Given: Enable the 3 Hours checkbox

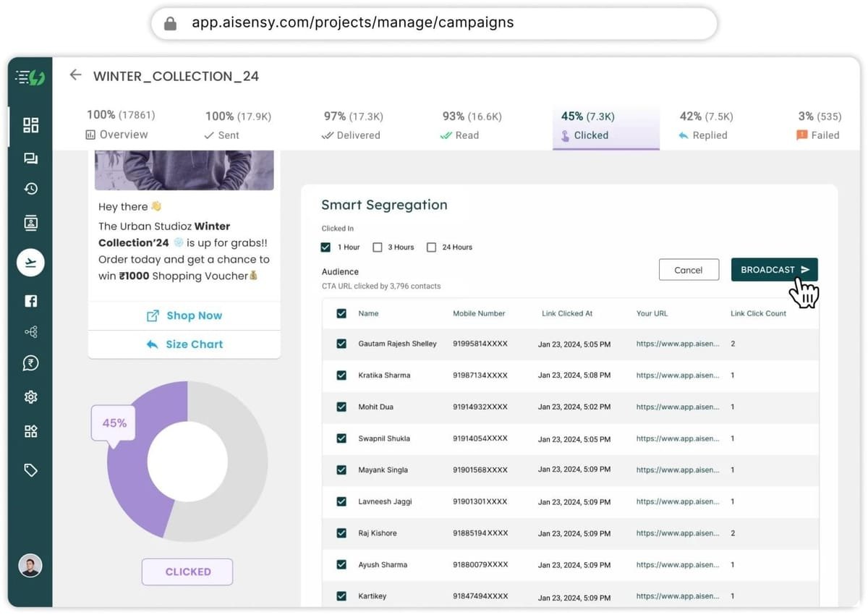Looking at the screenshot, I should [x=377, y=247].
